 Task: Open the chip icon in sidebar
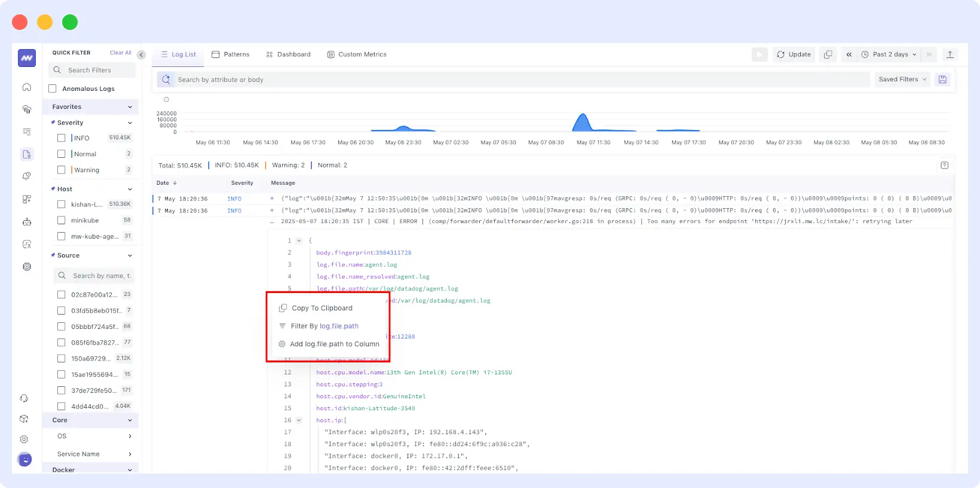[x=27, y=267]
